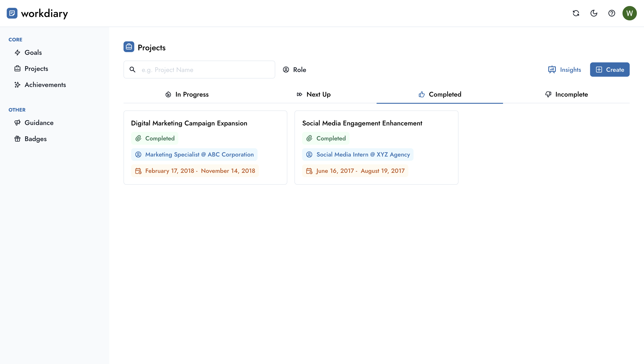Open the help question mark icon

(612, 13)
